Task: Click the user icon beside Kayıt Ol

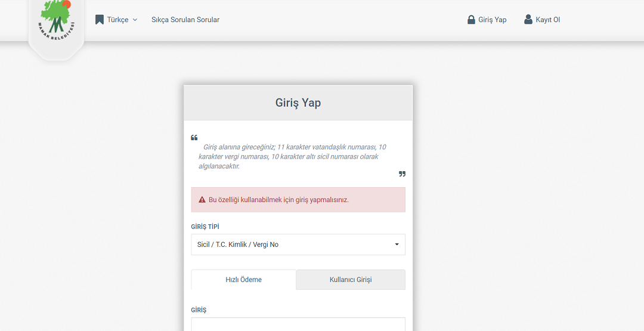Action: tap(528, 20)
